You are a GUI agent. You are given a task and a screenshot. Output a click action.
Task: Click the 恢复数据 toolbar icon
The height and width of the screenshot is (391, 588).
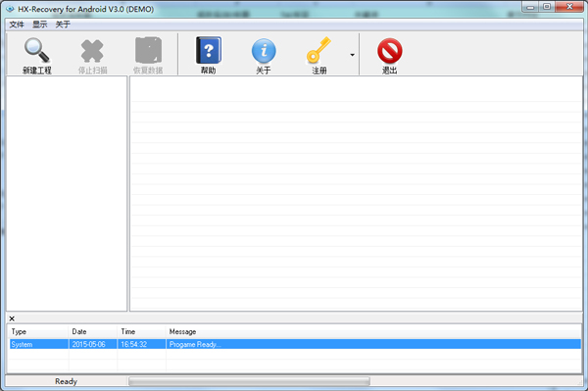pos(148,50)
